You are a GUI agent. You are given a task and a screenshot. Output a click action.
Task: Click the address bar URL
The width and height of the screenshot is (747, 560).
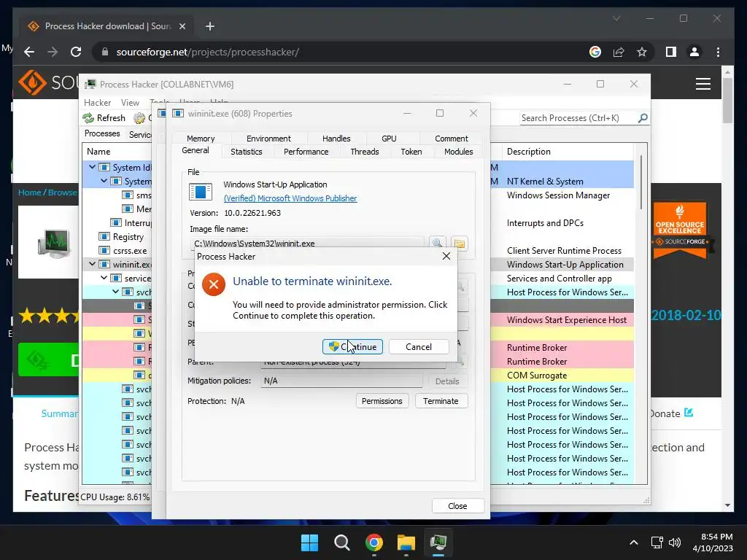(x=208, y=52)
